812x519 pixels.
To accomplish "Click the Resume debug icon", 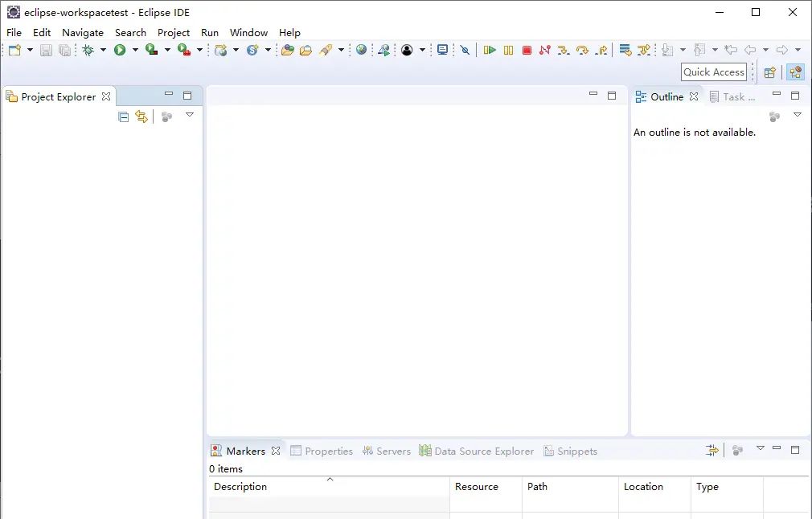I will click(x=490, y=50).
